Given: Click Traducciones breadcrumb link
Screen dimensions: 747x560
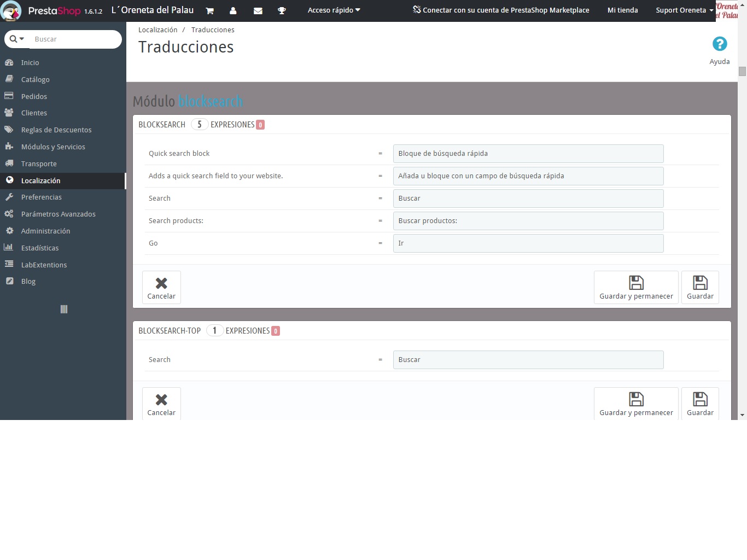Looking at the screenshot, I should click(213, 30).
